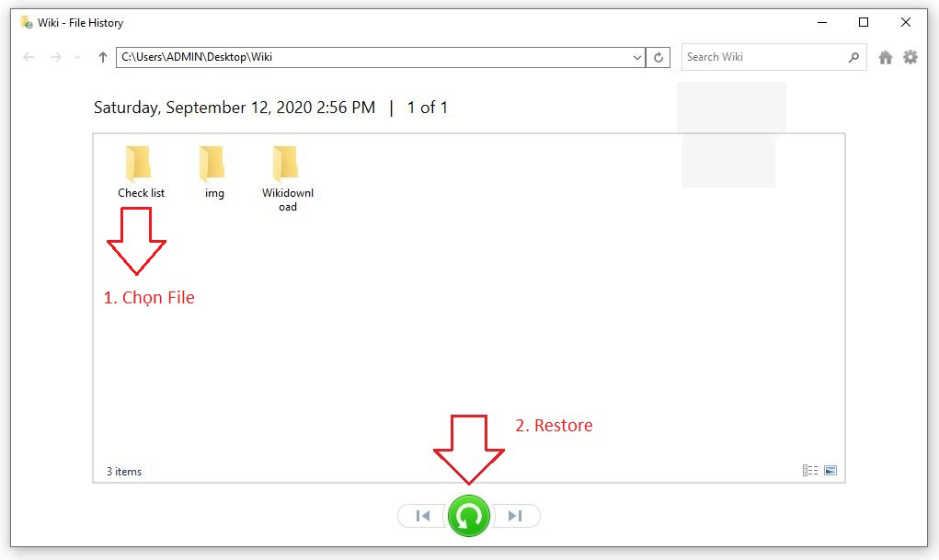Open recent locations dropdown arrow

tap(77, 58)
